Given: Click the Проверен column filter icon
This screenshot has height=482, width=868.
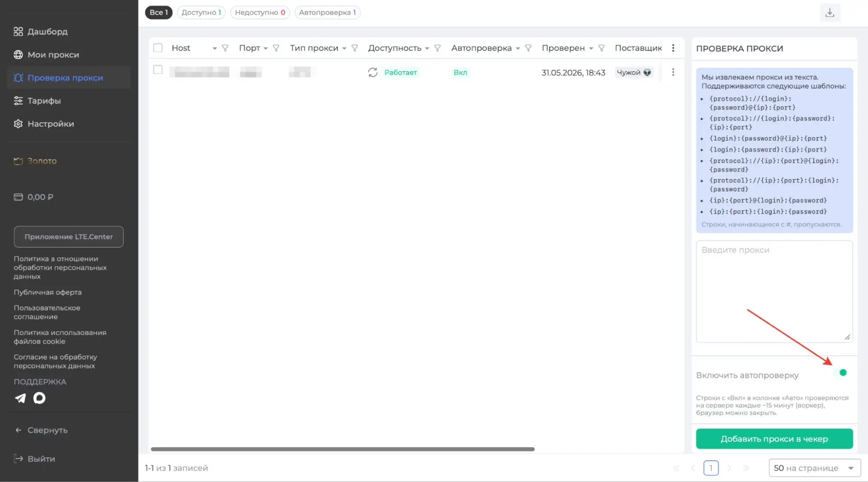Looking at the screenshot, I should [601, 48].
